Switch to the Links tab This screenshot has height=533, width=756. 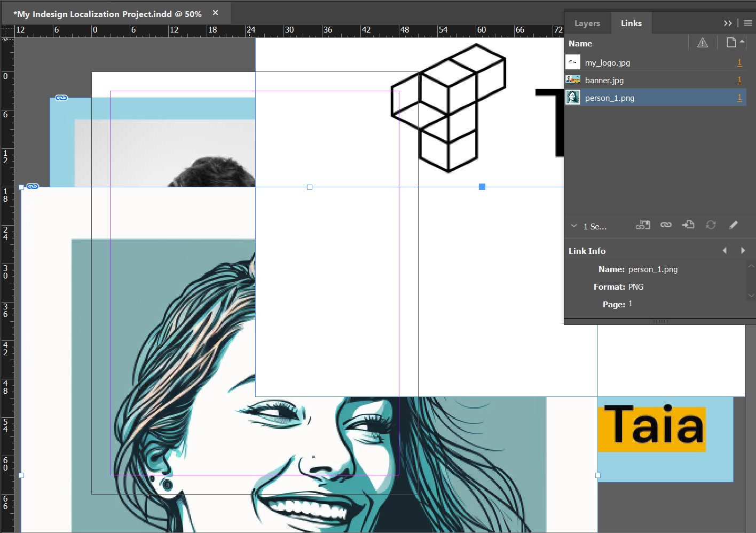pyautogui.click(x=631, y=23)
